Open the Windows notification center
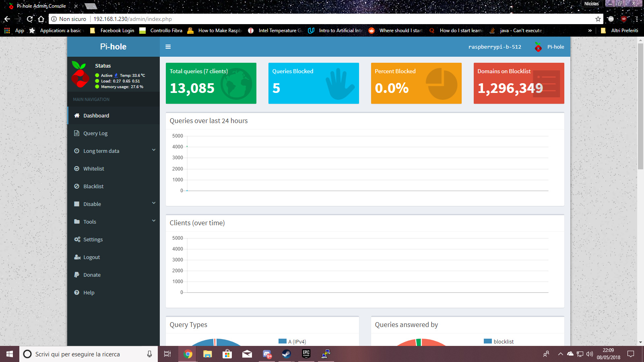The image size is (644, 362). 631,354
